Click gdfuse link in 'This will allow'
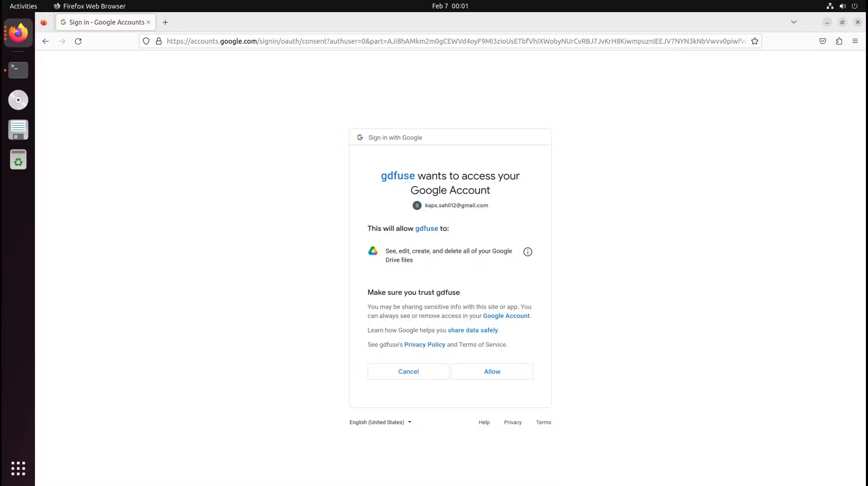Viewport: 868px width, 486px height. [427, 229]
